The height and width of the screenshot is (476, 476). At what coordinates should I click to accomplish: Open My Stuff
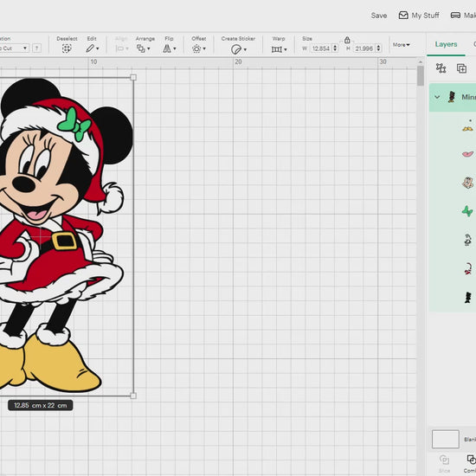click(419, 16)
